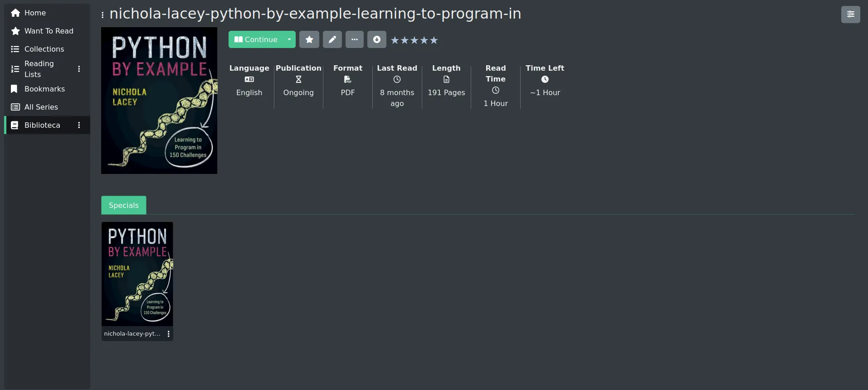Navigate to All Series

coord(41,107)
